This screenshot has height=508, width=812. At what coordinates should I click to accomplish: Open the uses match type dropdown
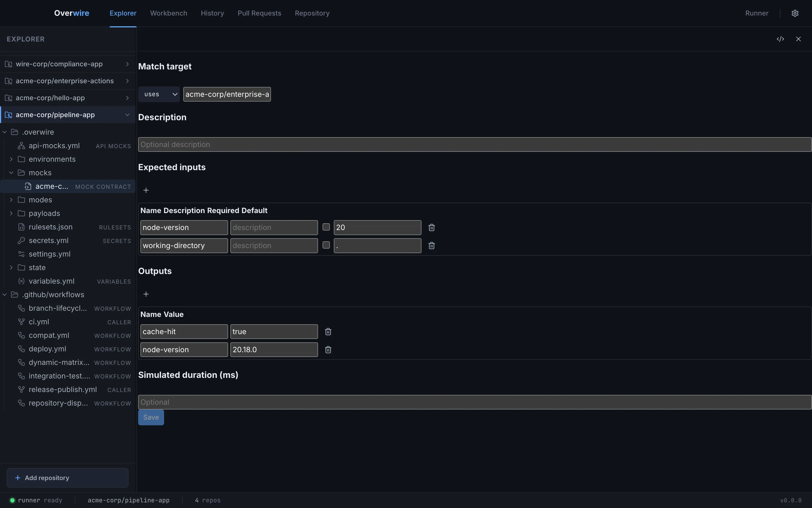[159, 94]
